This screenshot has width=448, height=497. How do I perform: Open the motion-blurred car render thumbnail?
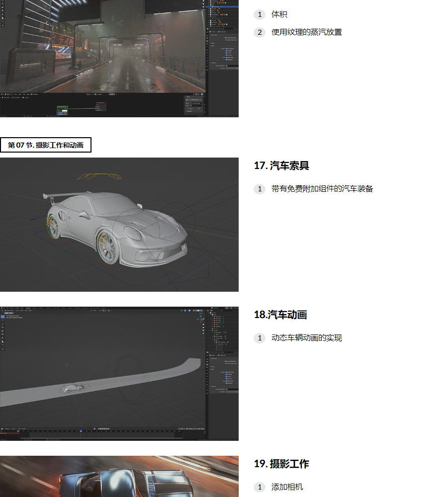[119, 477]
